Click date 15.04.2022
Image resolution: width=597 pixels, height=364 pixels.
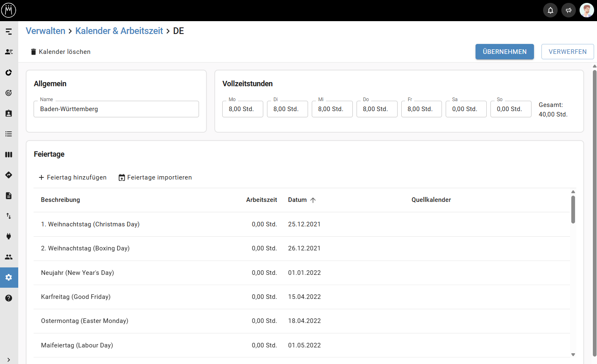(304, 297)
